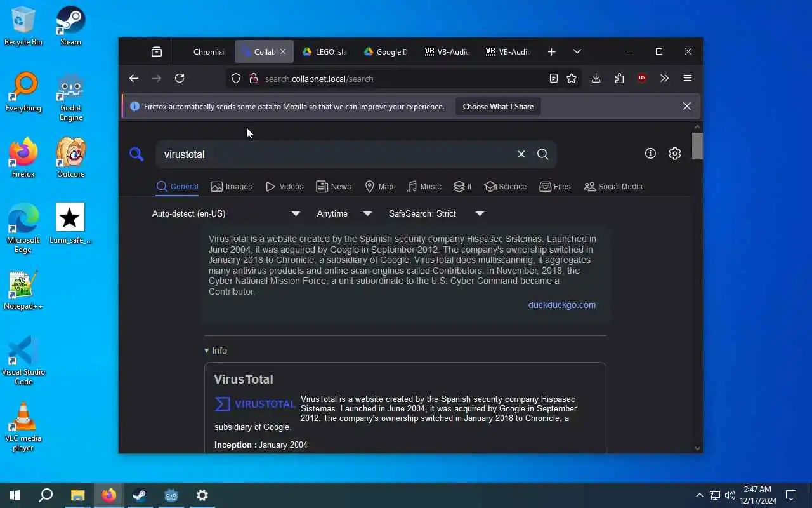The height and width of the screenshot is (508, 812).
Task: Close the Collabnet search tab
Action: pos(283,52)
